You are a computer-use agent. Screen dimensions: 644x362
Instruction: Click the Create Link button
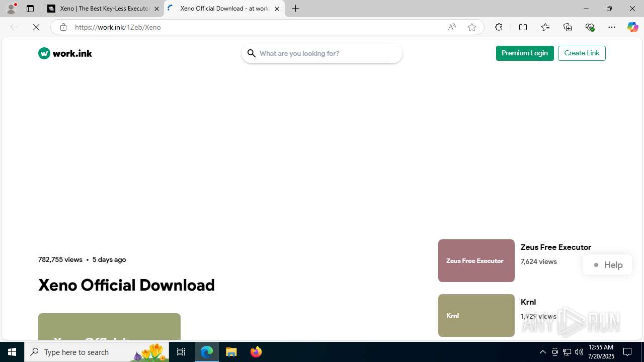(582, 53)
